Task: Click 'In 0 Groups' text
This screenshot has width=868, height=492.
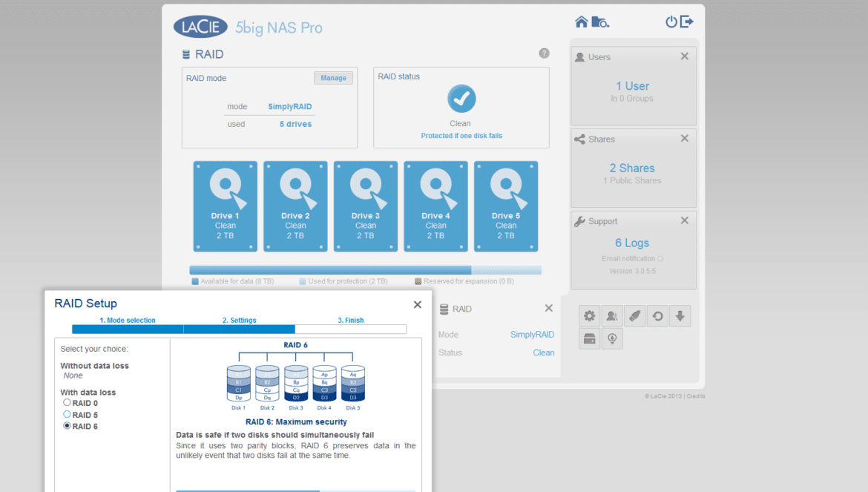Action: tap(632, 99)
